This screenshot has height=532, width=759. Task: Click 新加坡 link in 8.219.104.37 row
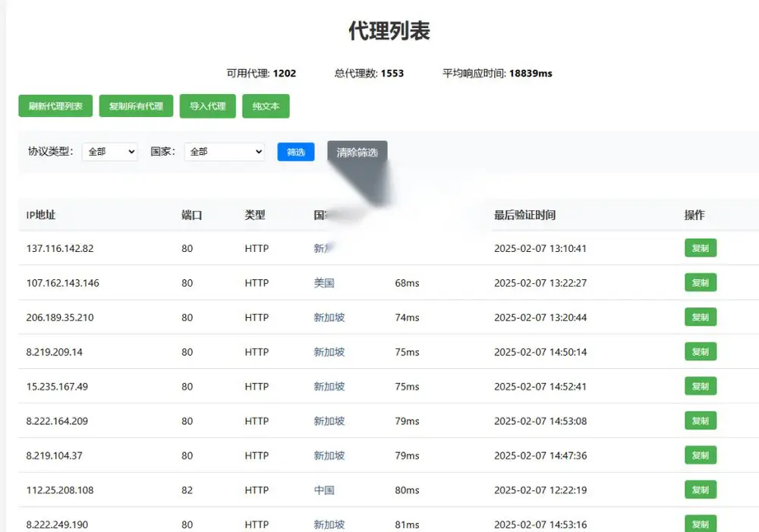click(329, 455)
